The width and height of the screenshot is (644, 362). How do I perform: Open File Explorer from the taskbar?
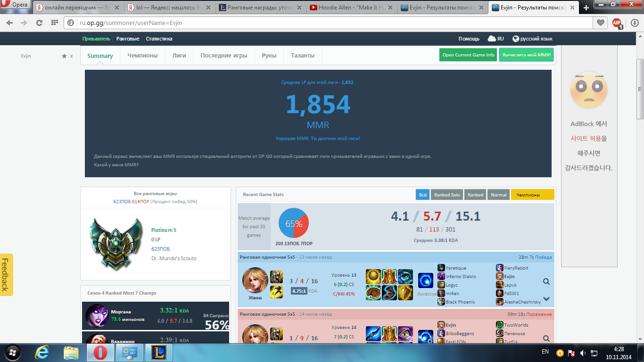(x=71, y=352)
